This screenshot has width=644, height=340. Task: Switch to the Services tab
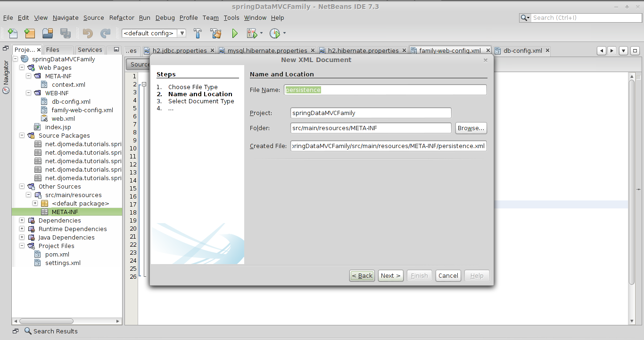90,50
